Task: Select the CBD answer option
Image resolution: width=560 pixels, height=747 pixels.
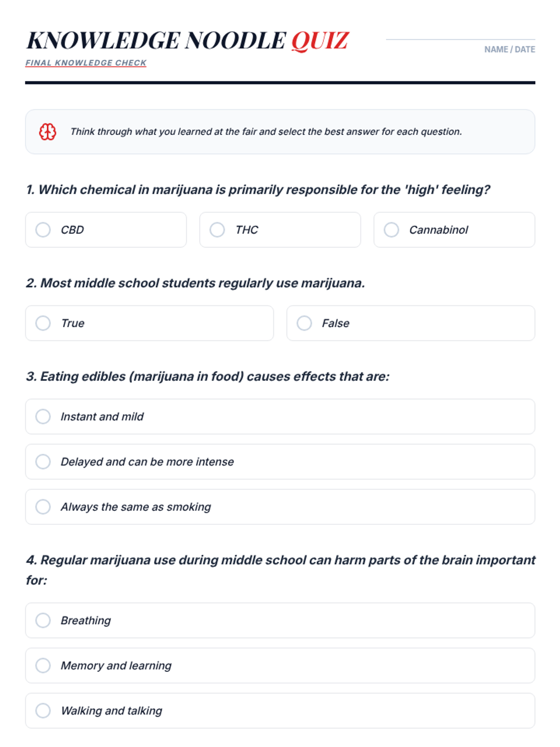Action: pos(43,230)
